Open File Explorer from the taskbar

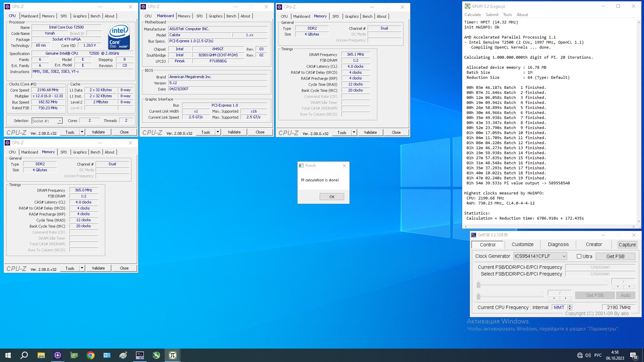click(41, 355)
